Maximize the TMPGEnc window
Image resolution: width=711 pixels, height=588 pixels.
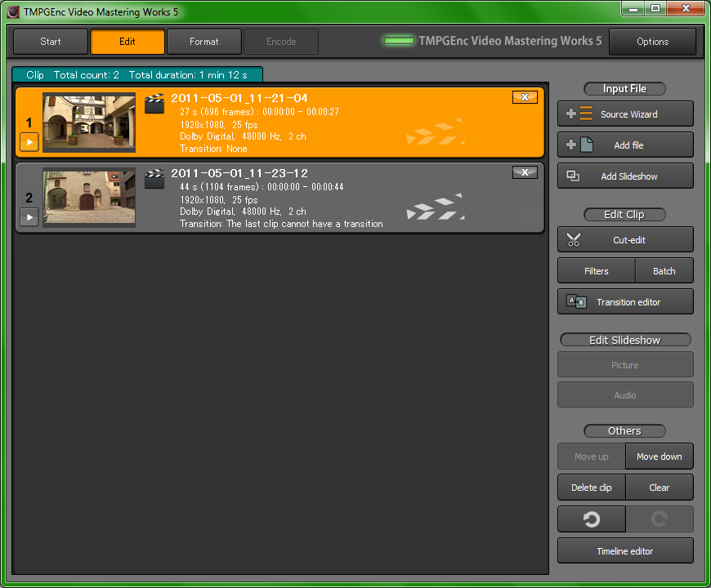(655, 9)
